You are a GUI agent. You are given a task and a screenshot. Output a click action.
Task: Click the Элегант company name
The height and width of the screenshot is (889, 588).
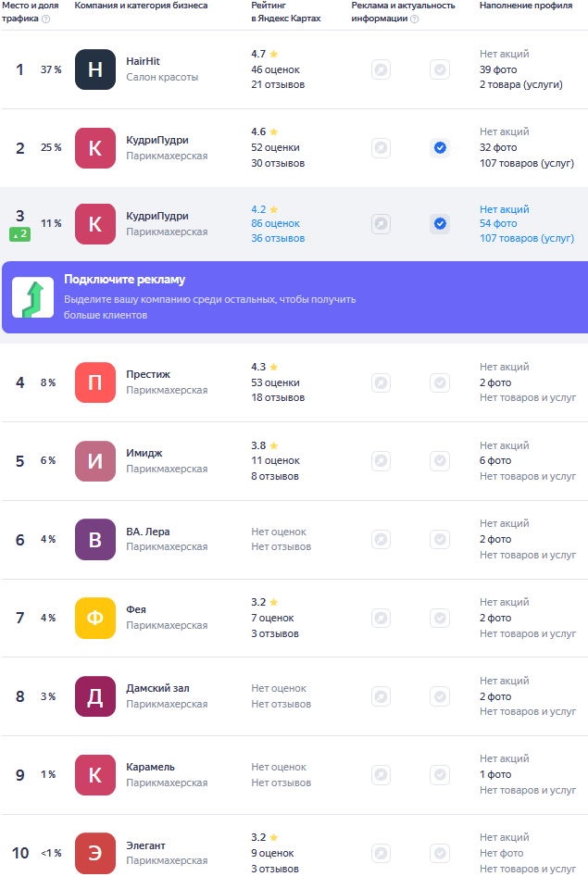(x=145, y=845)
